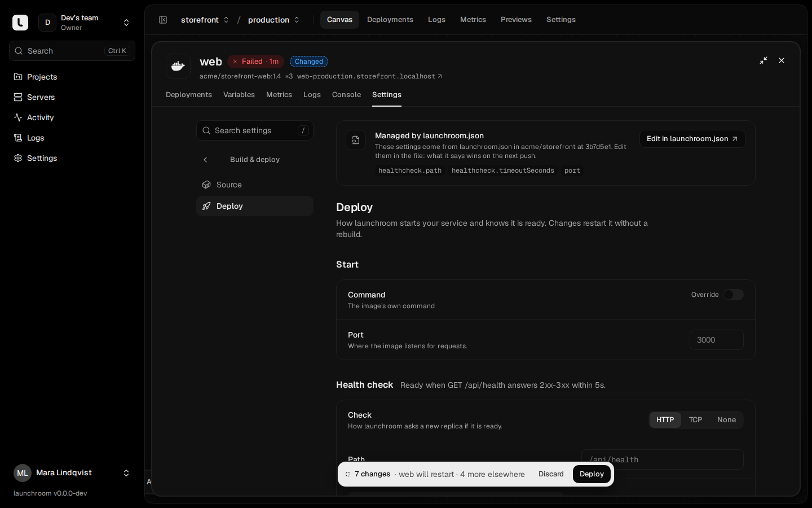This screenshot has width=812, height=508.
Task: Click the launchroom logo icon
Action: (20, 23)
